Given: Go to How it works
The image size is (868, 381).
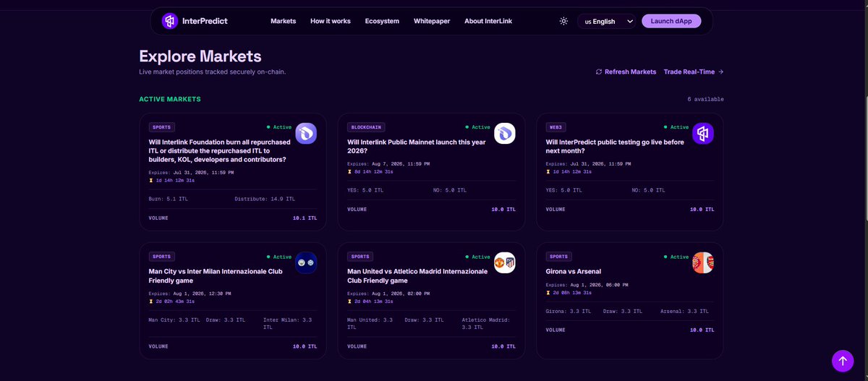Looking at the screenshot, I should click(331, 21).
